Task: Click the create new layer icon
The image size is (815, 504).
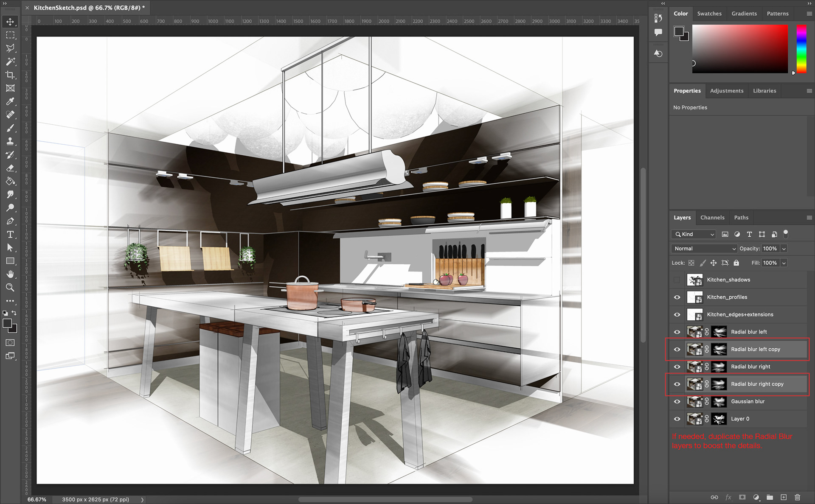Action: coord(784,497)
